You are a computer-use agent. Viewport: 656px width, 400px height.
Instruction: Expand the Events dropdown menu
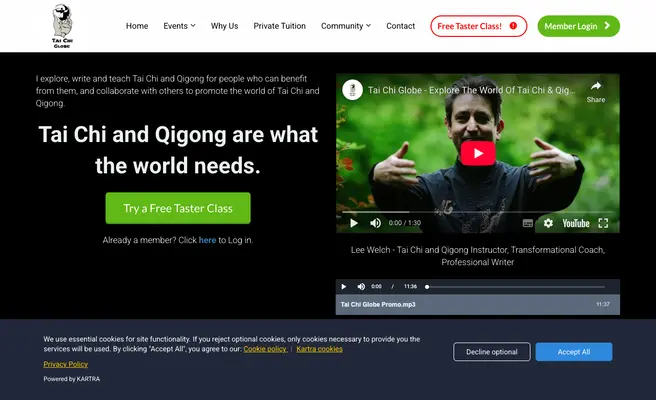click(x=179, y=26)
